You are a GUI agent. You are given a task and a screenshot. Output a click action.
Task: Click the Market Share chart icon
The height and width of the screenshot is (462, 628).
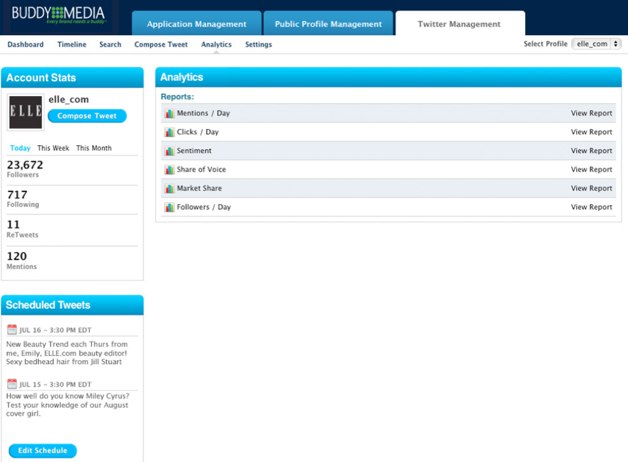pos(169,189)
